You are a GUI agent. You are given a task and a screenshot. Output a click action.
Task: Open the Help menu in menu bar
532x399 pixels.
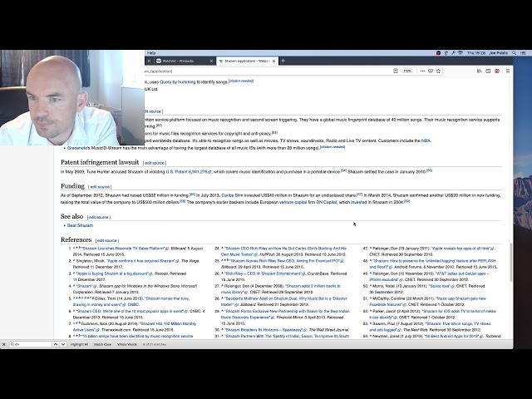point(151,53)
